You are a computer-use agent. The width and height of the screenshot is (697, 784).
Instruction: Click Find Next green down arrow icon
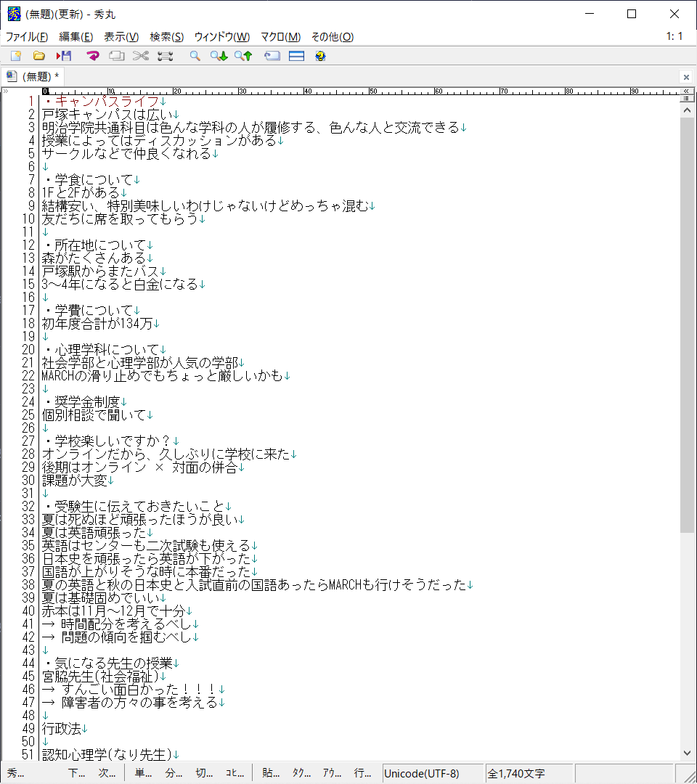[219, 56]
